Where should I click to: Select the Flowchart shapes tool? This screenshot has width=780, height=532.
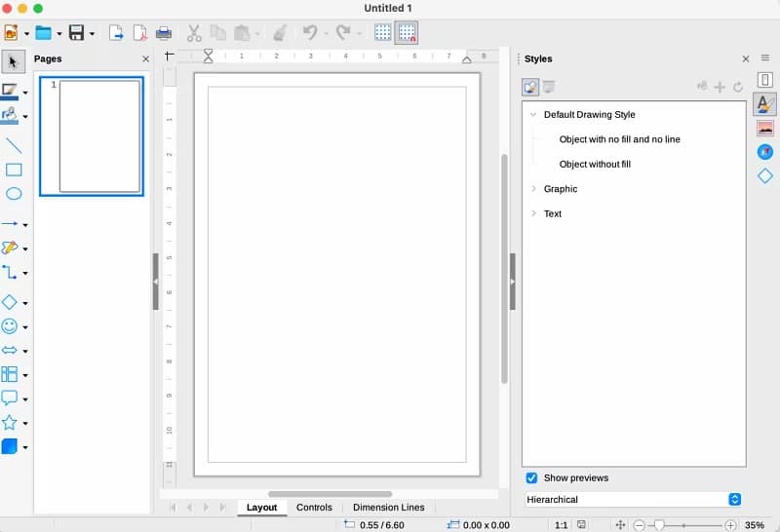click(10, 374)
